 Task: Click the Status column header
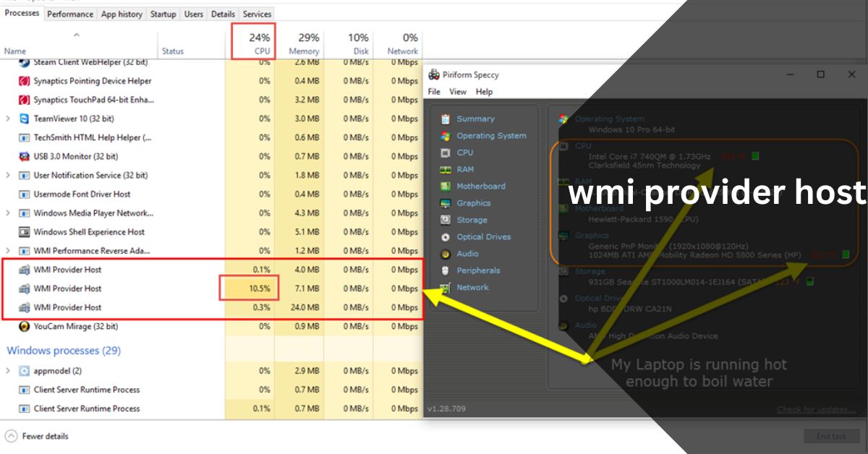point(173,51)
